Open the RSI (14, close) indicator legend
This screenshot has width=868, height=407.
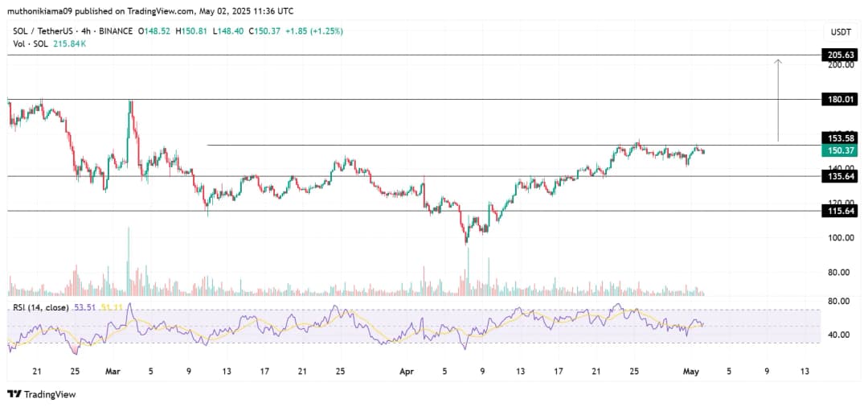[39, 307]
